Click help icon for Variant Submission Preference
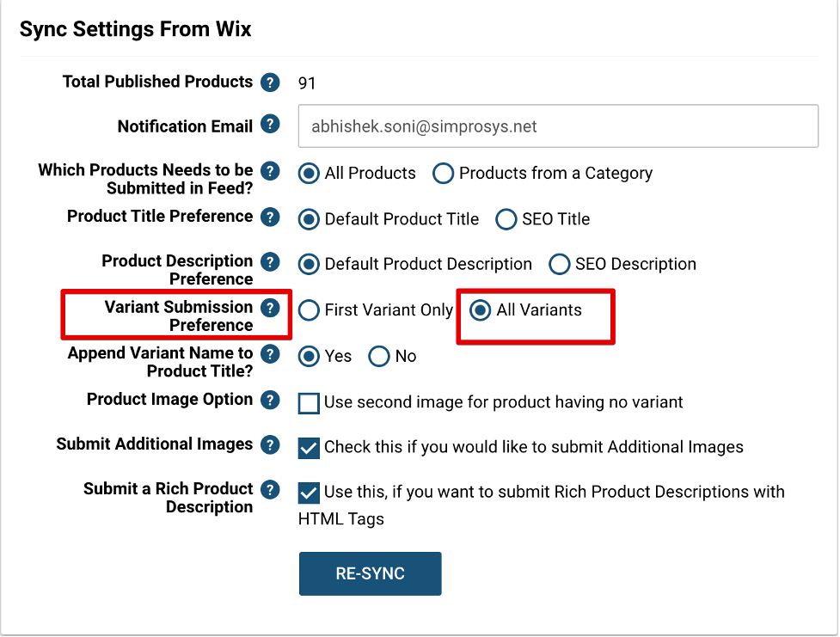Screen dimensions: 840x637 [270, 308]
